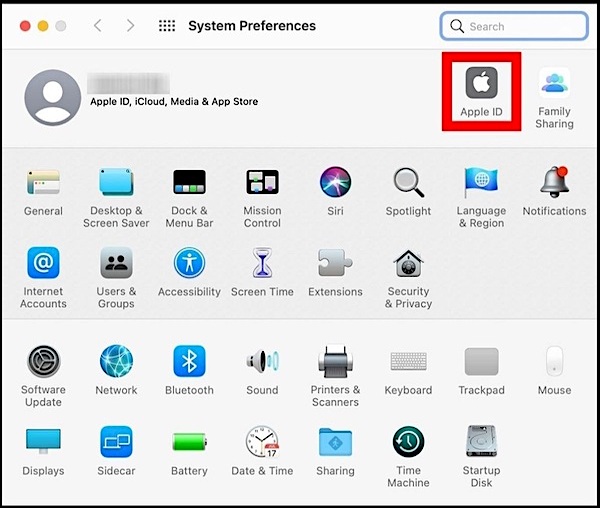Show all preferences with grid button
600x508 pixels.
coord(167,26)
